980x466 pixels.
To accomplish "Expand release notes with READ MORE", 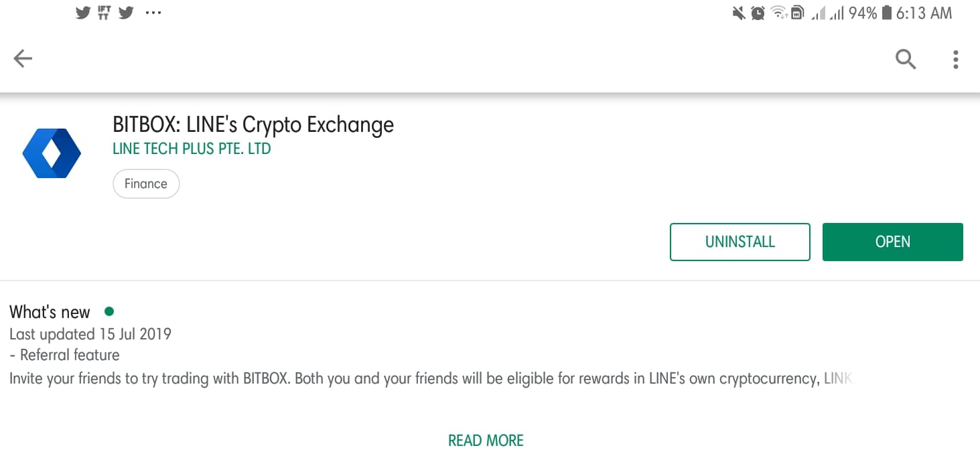I will coord(486,441).
